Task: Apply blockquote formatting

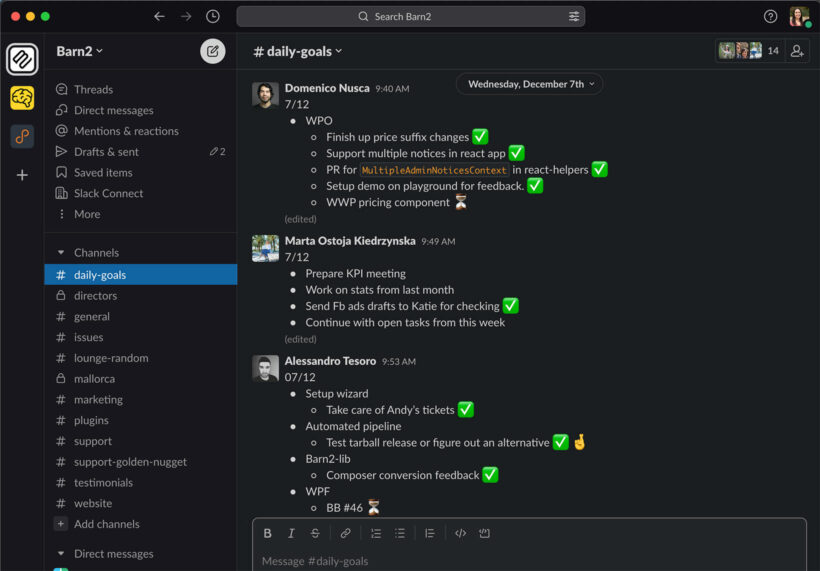Action: [430, 533]
